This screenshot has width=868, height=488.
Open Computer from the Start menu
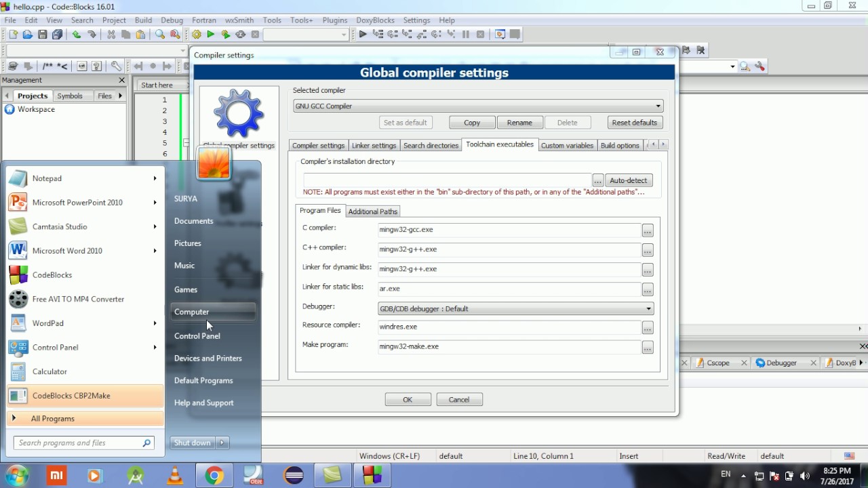click(213, 312)
